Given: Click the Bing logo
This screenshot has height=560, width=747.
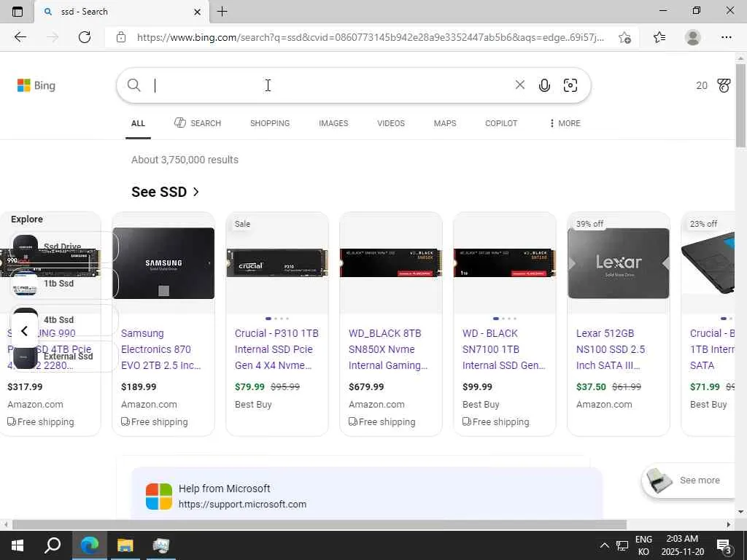Looking at the screenshot, I should point(36,86).
